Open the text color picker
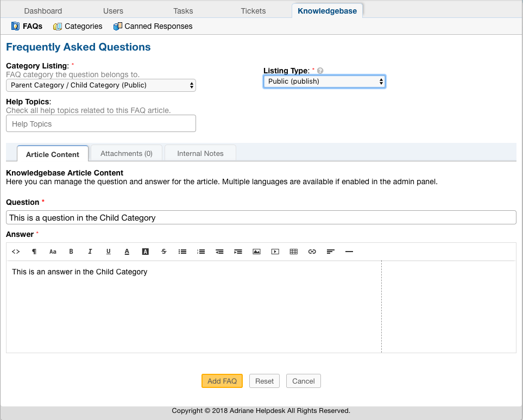The image size is (523, 420). (127, 252)
